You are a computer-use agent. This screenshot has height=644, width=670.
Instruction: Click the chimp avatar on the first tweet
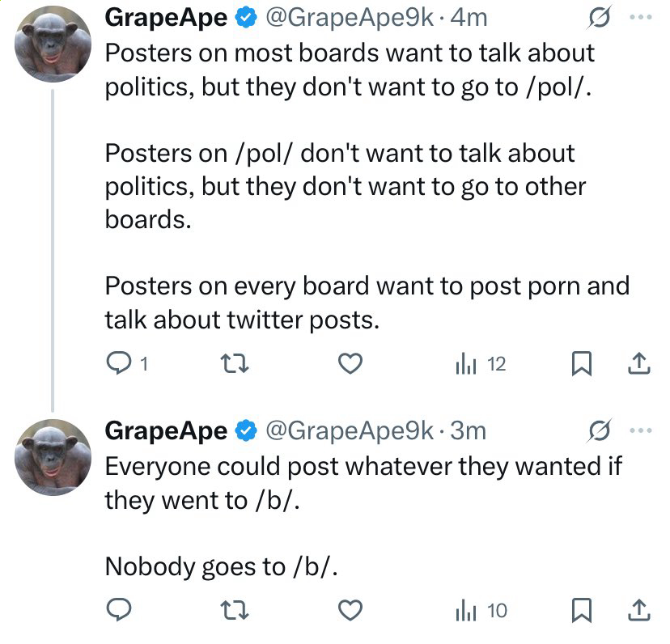pyautogui.click(x=53, y=44)
